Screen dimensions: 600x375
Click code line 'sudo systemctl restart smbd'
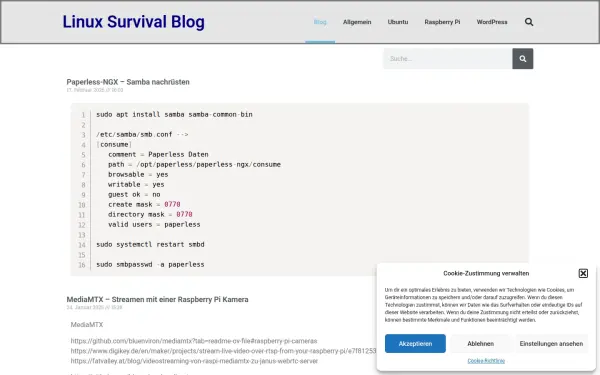point(150,244)
